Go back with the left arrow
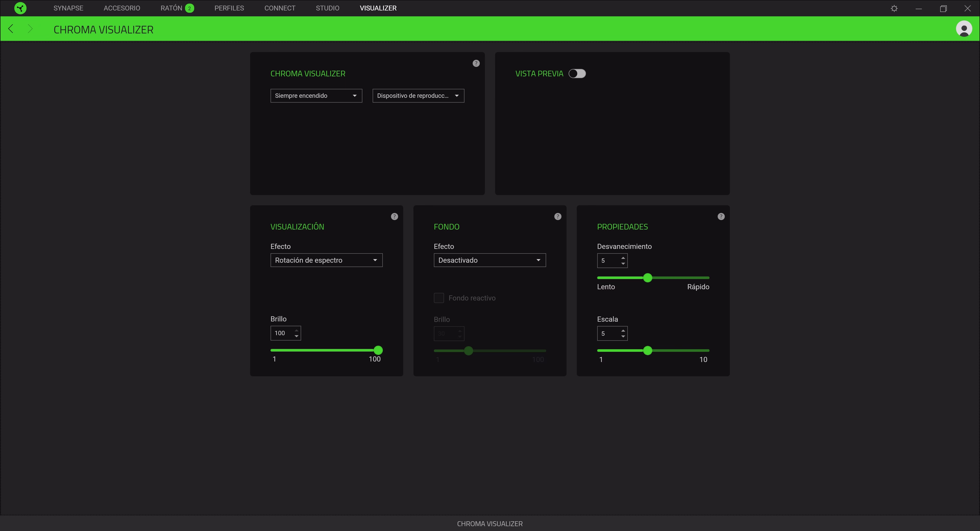Viewport: 980px width, 531px height. coord(11,29)
